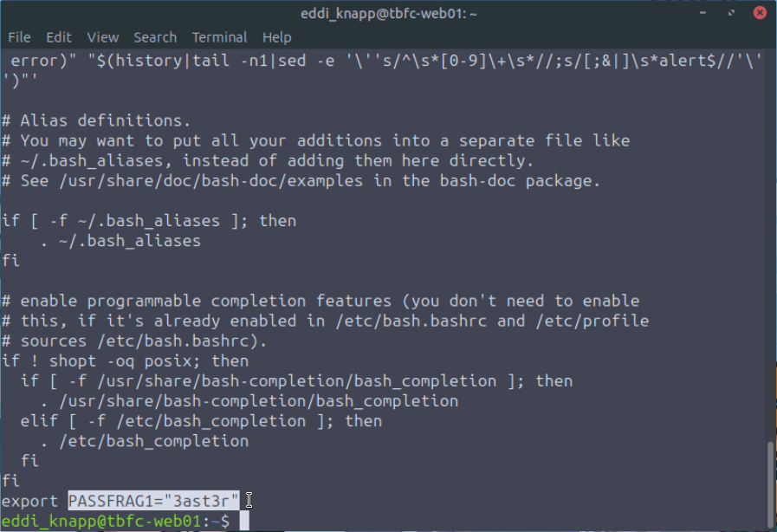The height and width of the screenshot is (532, 777).
Task: Minimize the terminal window
Action: 702,13
